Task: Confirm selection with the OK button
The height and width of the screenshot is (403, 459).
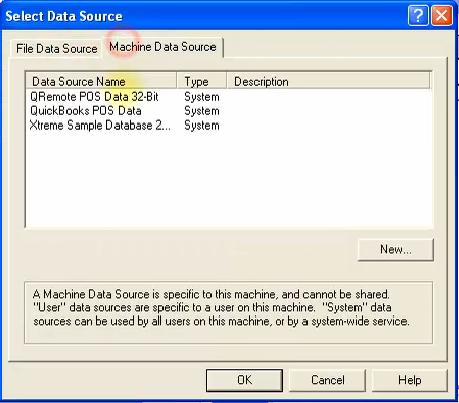Action: (244, 380)
